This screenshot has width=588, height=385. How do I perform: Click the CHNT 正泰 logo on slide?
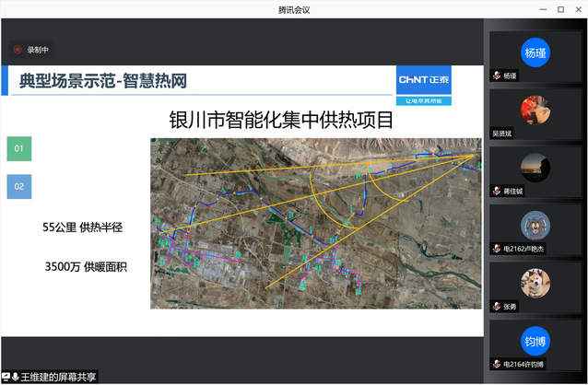[x=424, y=79]
